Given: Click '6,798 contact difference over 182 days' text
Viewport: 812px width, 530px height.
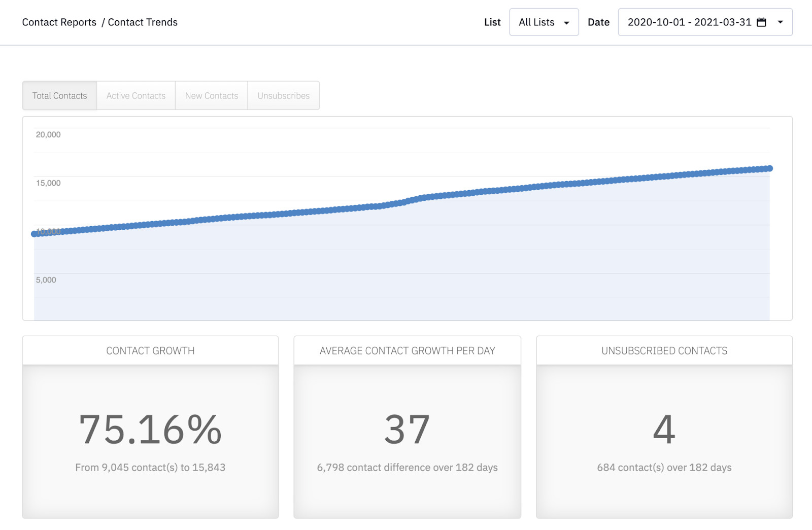Looking at the screenshot, I should tap(408, 468).
